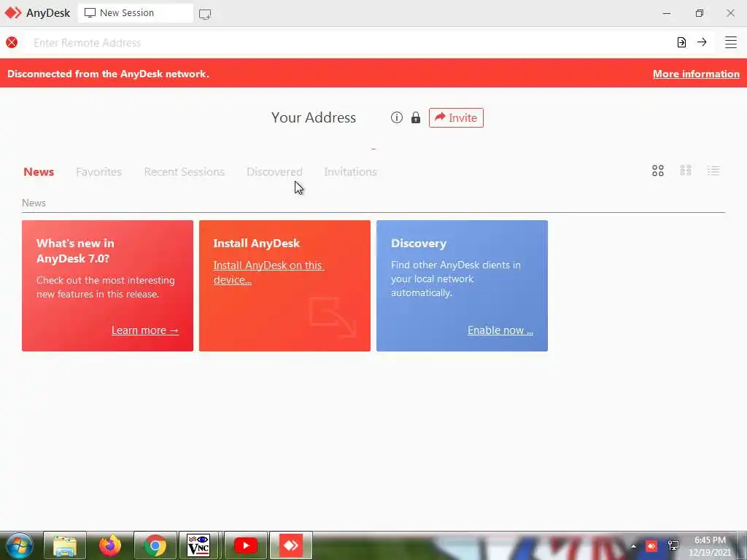The image size is (747, 560).
Task: Click Install AnyDesk on this device link
Action: pos(268,273)
